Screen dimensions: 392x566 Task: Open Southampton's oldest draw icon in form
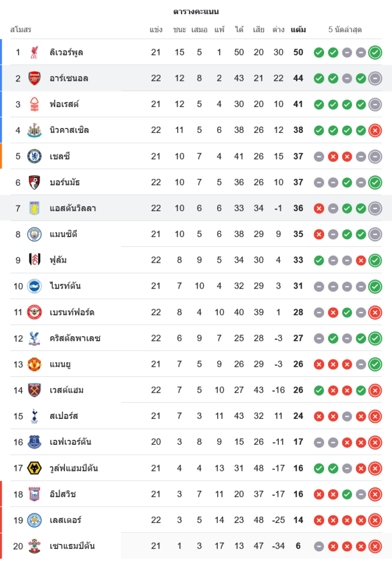[319, 546]
